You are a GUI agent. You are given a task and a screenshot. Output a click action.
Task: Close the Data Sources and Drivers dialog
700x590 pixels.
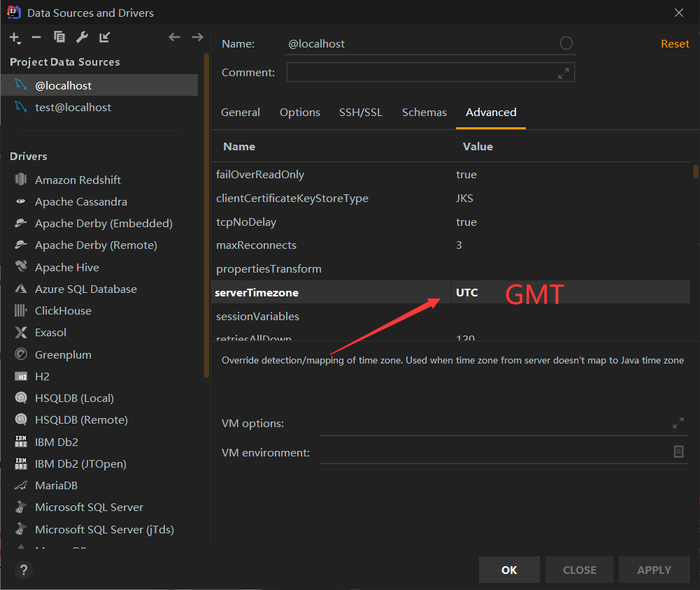678,13
